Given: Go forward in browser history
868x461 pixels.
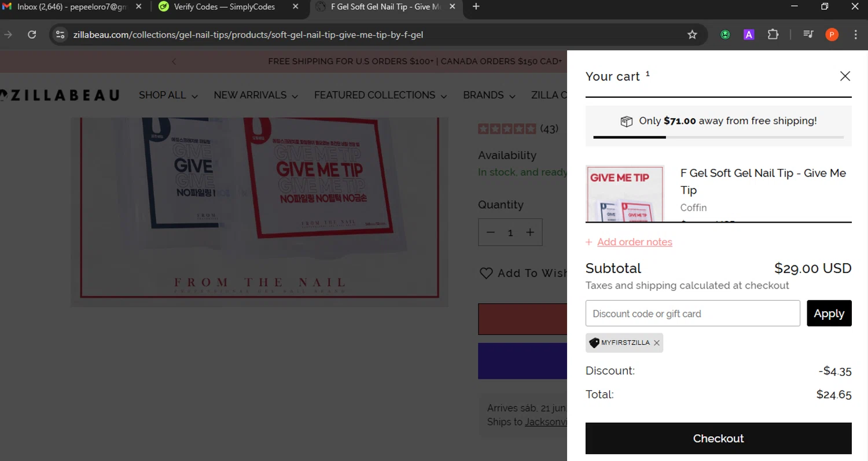Looking at the screenshot, I should tap(8, 35).
